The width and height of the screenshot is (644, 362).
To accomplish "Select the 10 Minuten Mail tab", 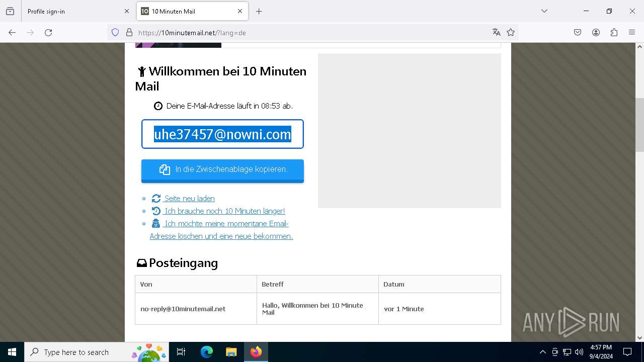I will [x=192, y=11].
